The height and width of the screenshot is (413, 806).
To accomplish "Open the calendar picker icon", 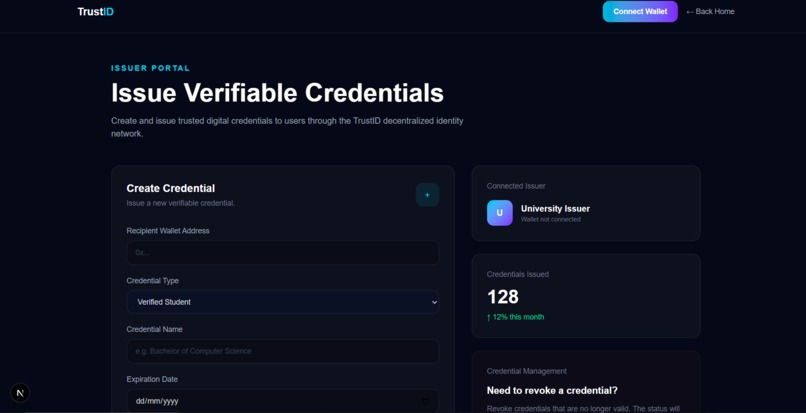I will [425, 401].
